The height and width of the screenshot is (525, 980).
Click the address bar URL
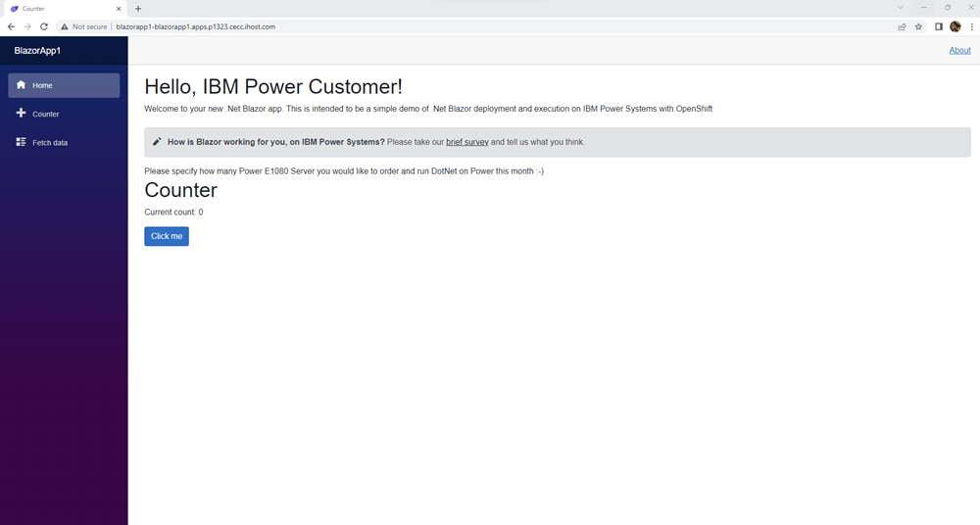[x=196, y=26]
